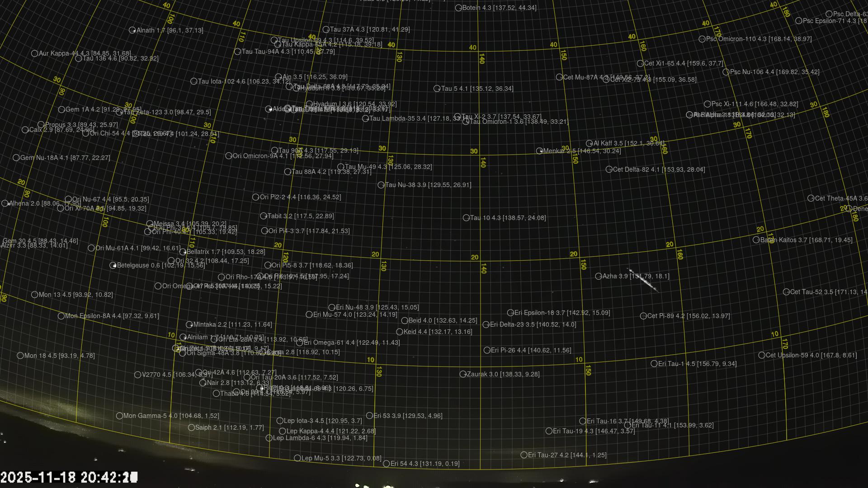Click the bright meteor streak near Azha

(x=646, y=282)
